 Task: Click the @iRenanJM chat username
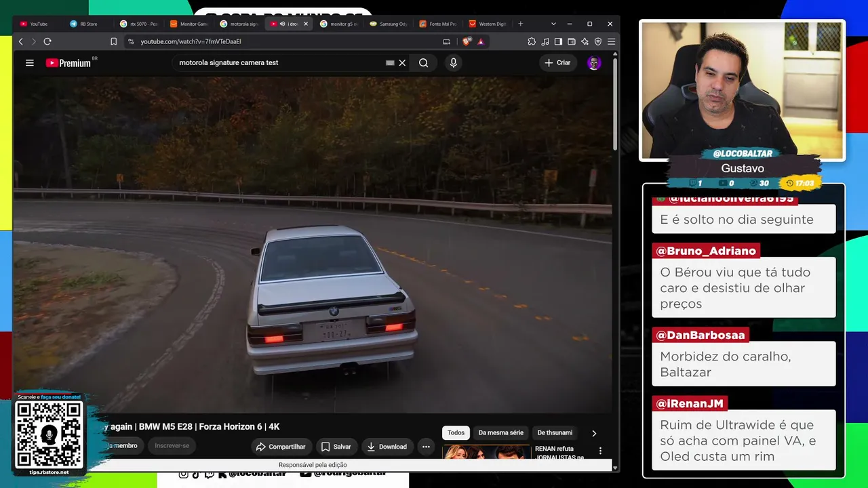pos(690,403)
